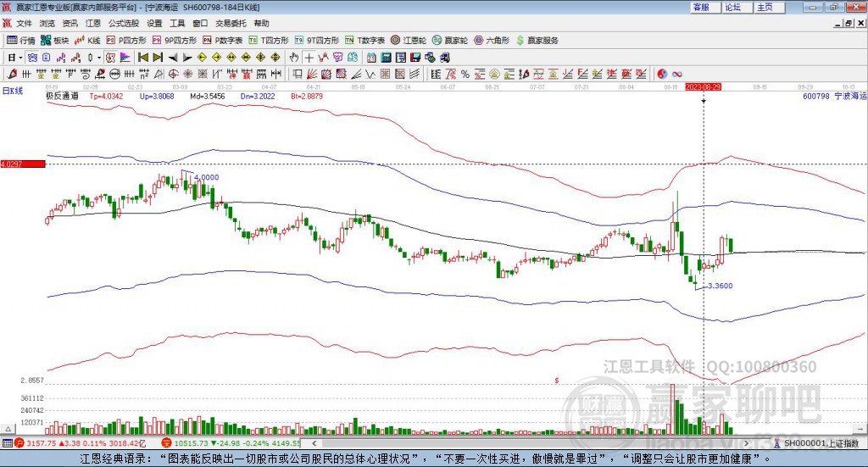
Task: Jump to the first bar icon
Action: (142, 58)
